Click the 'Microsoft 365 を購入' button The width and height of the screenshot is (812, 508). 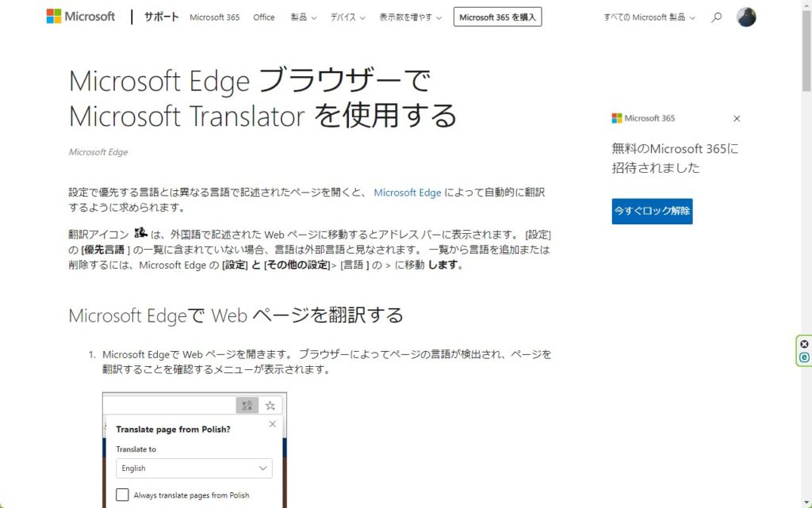pos(497,17)
